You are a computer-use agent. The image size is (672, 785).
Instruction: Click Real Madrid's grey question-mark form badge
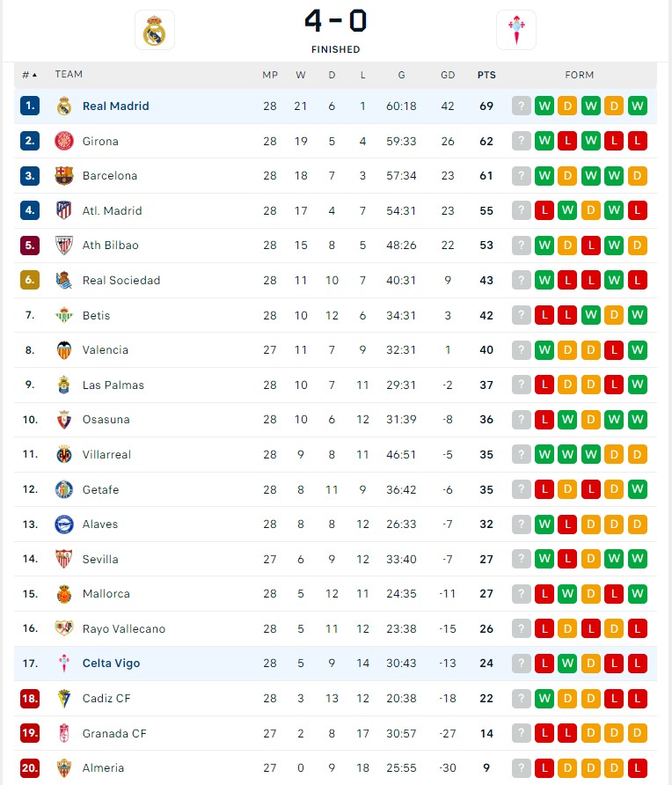(522, 106)
